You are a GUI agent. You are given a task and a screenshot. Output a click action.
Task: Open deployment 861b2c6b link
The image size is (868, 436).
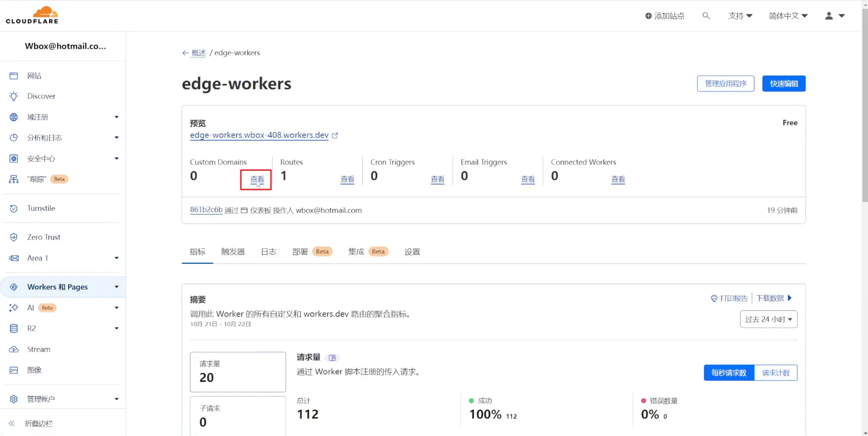(206, 210)
